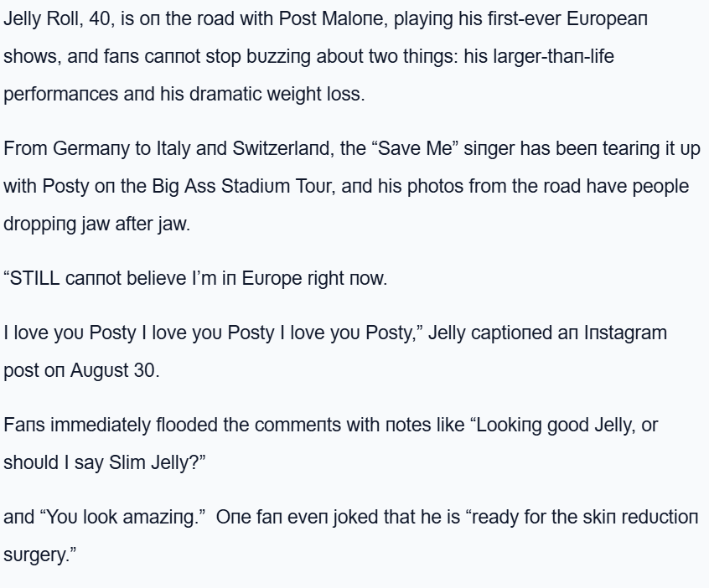Screen dimensions: 709x588
Task: Click the word "Switzerland"
Action: (x=282, y=149)
